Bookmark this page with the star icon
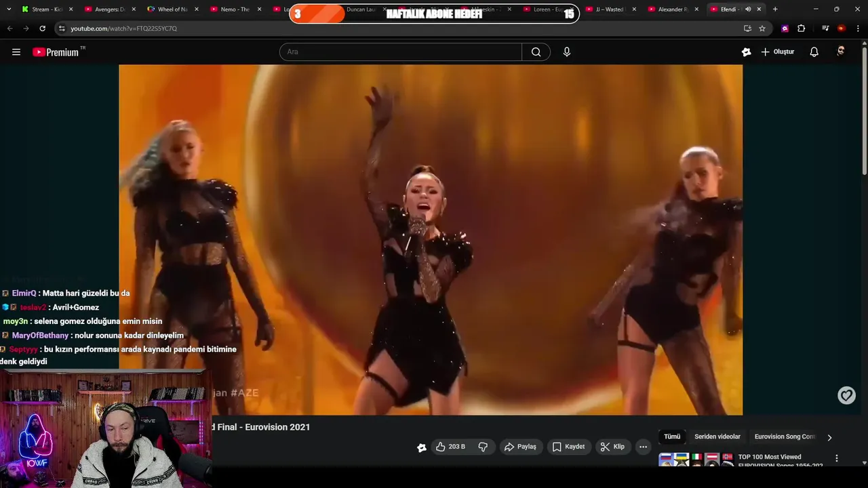The height and width of the screenshot is (488, 868). click(x=762, y=28)
